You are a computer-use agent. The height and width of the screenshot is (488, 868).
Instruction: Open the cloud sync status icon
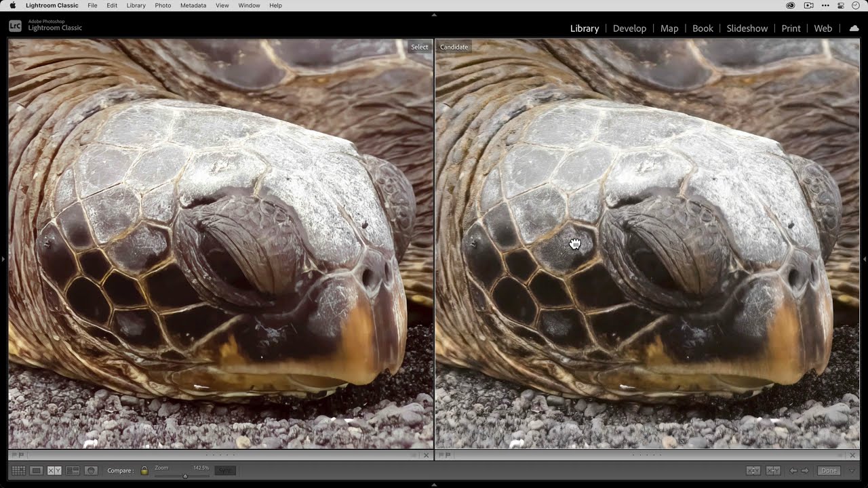(854, 28)
